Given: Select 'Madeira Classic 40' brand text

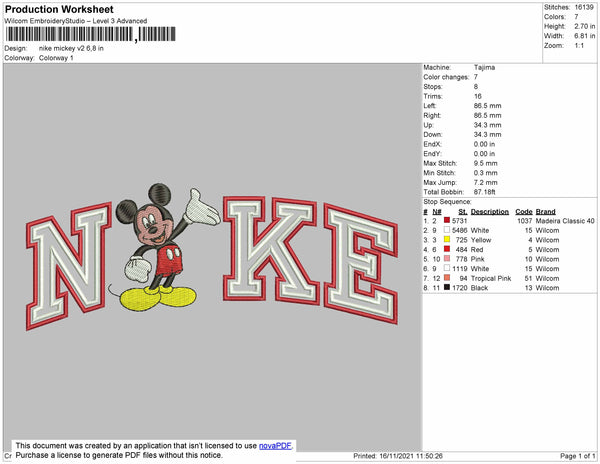Looking at the screenshot, I should pos(565,221).
